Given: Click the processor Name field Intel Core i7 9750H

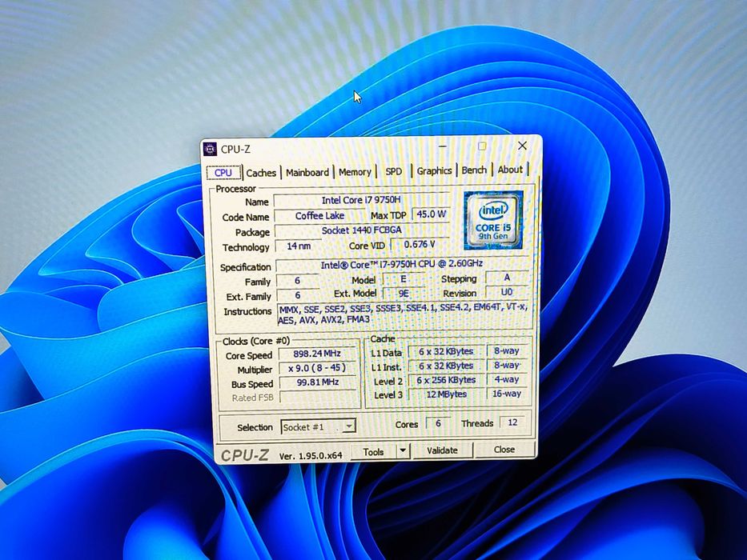Looking at the screenshot, I should [361, 201].
